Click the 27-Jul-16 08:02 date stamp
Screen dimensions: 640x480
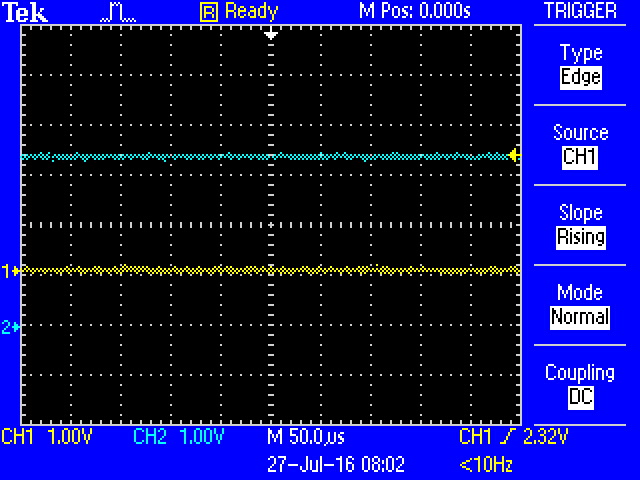[x=336, y=464]
